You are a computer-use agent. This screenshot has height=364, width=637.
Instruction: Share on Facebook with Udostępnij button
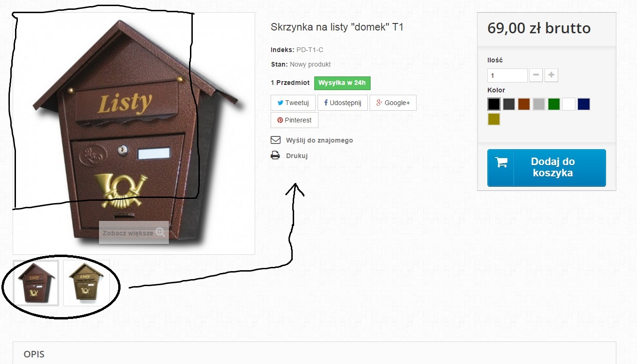click(342, 103)
